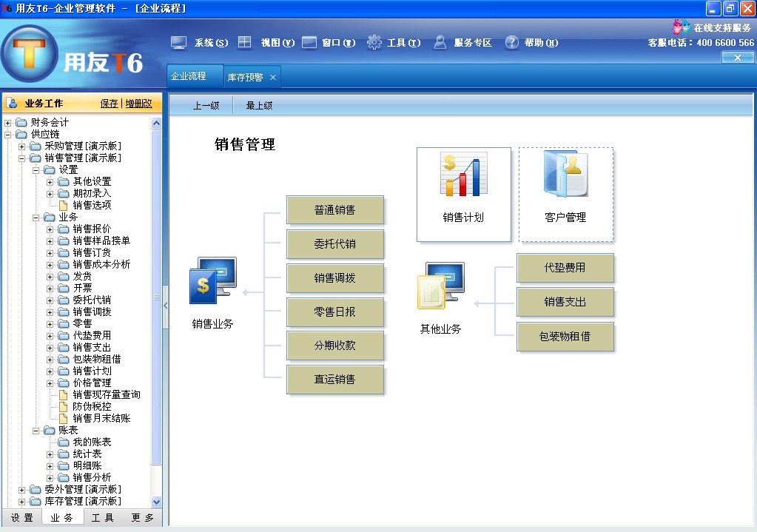Select 销售分析 in the tree
The image size is (757, 532).
tap(92, 477)
